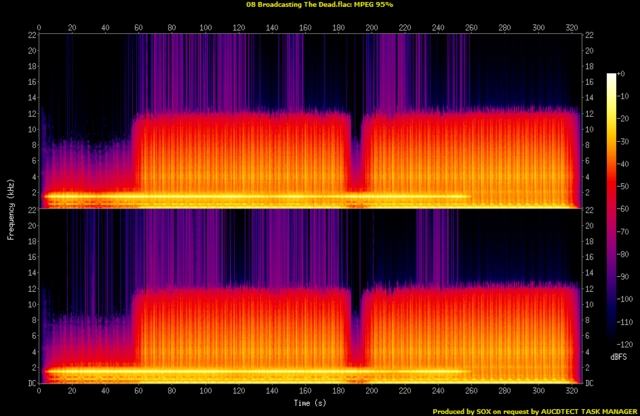Image resolution: width=640 pixels, height=416 pixels.
Task: Select the 100 second mark on the bottom time axis
Action: click(x=205, y=390)
